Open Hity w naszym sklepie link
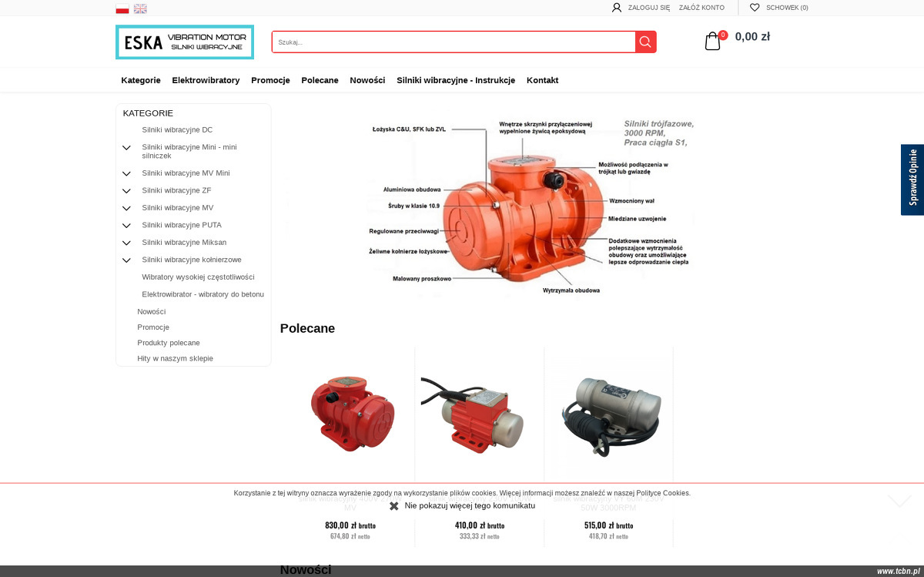Image resolution: width=924 pixels, height=577 pixels. point(176,358)
